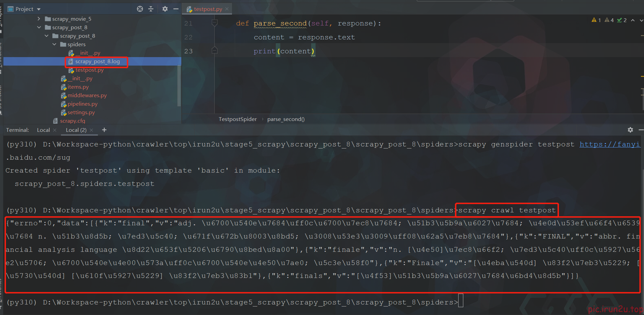Click the locate/select opened file target icon
The height and width of the screenshot is (315, 644).
coord(140,9)
